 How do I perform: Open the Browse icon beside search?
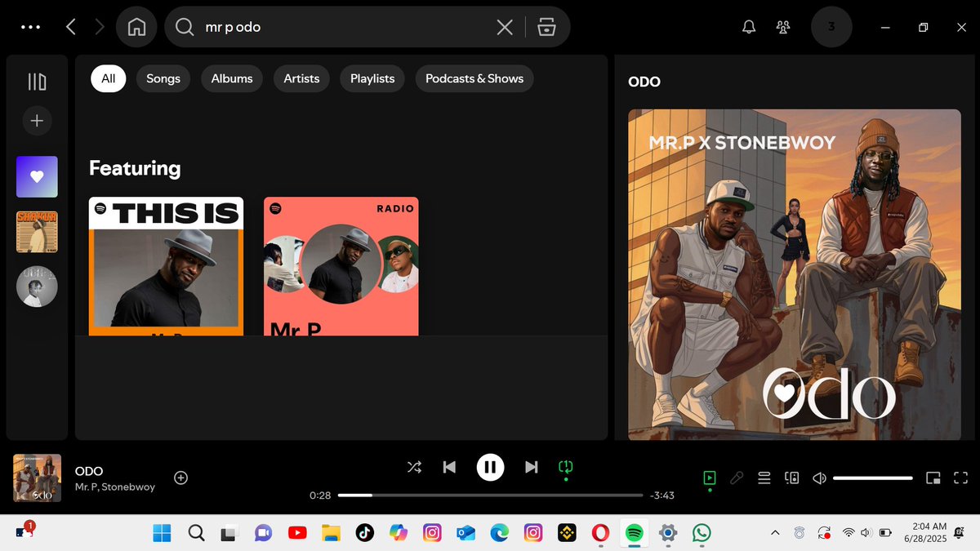546,27
